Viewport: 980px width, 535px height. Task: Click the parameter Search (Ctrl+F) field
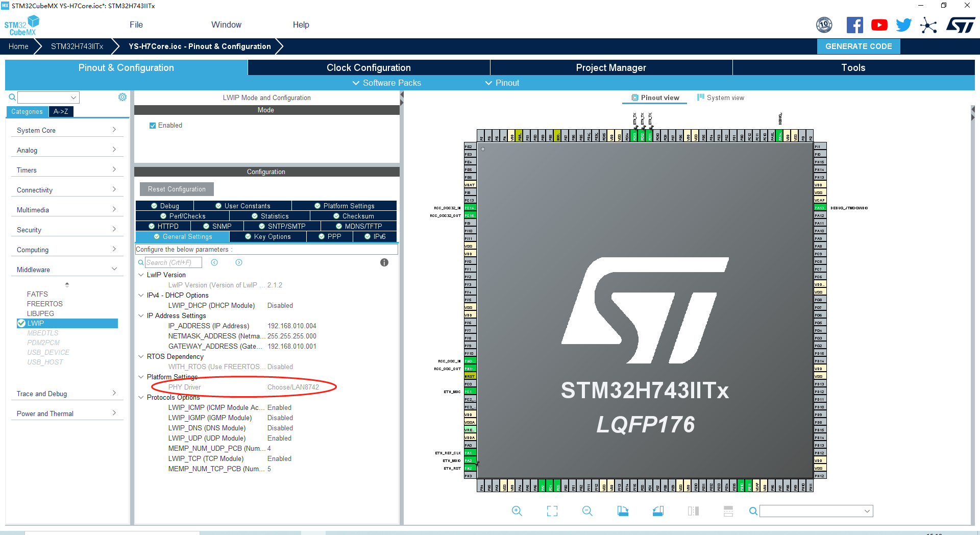pyautogui.click(x=174, y=262)
